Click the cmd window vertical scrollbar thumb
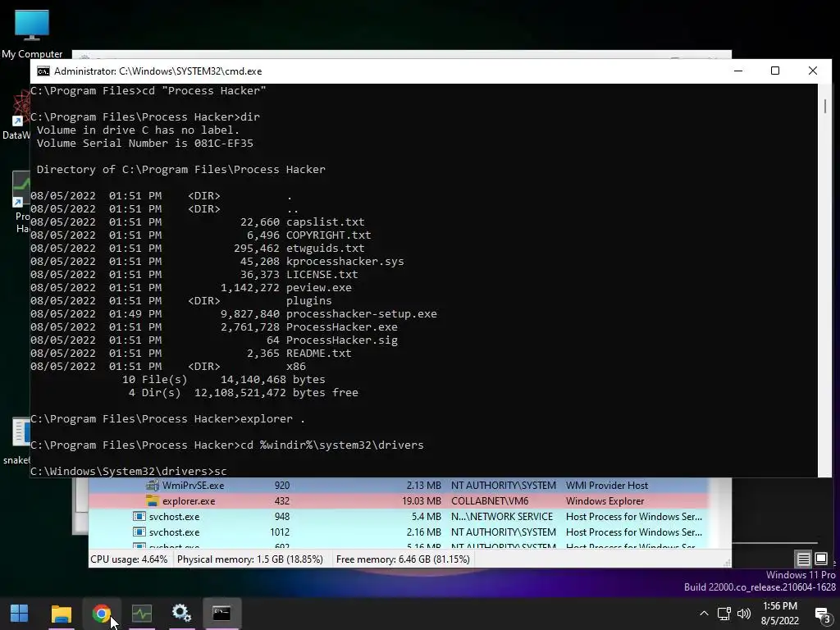The width and height of the screenshot is (840, 630). pyautogui.click(x=825, y=106)
